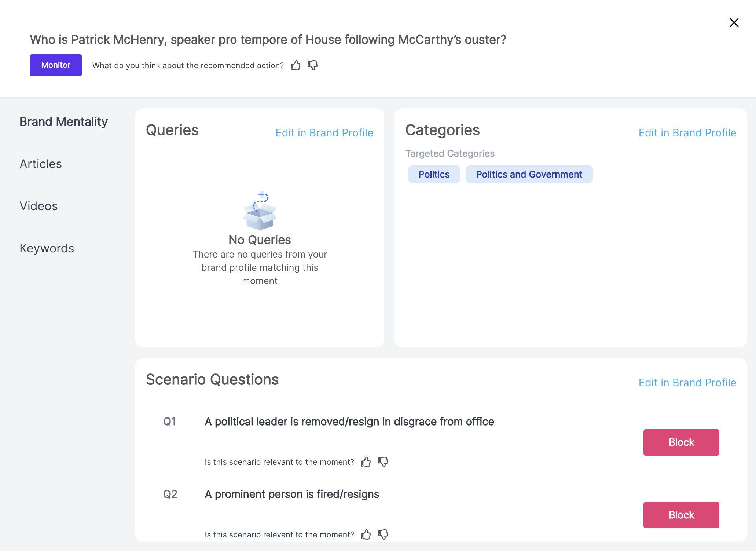This screenshot has height=551, width=756.
Task: Select the Keywords tab
Action: [47, 248]
